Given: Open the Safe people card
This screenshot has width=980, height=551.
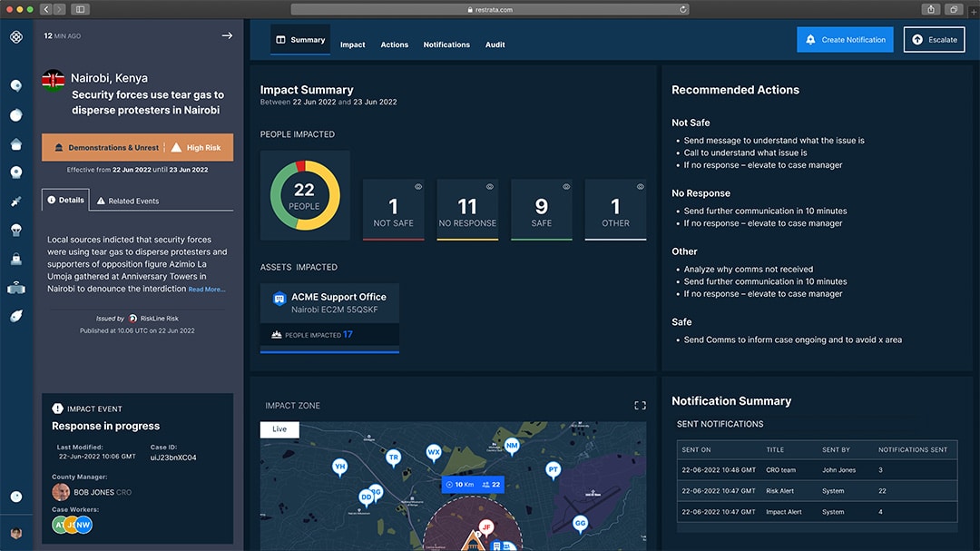Looking at the screenshot, I should point(541,210).
